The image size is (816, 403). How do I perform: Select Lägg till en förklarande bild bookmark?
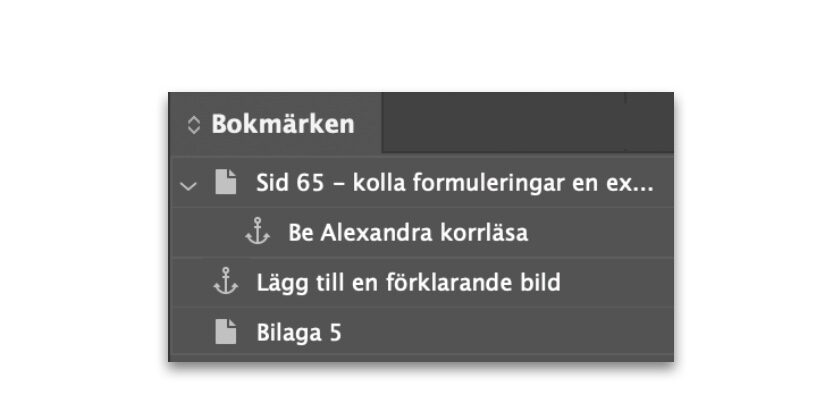pyautogui.click(x=421, y=282)
